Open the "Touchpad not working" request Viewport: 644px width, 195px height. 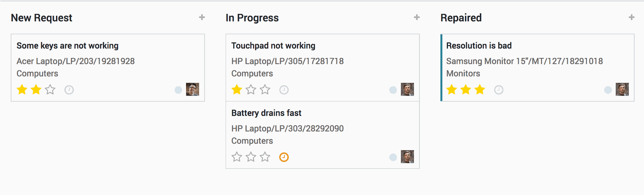(273, 46)
